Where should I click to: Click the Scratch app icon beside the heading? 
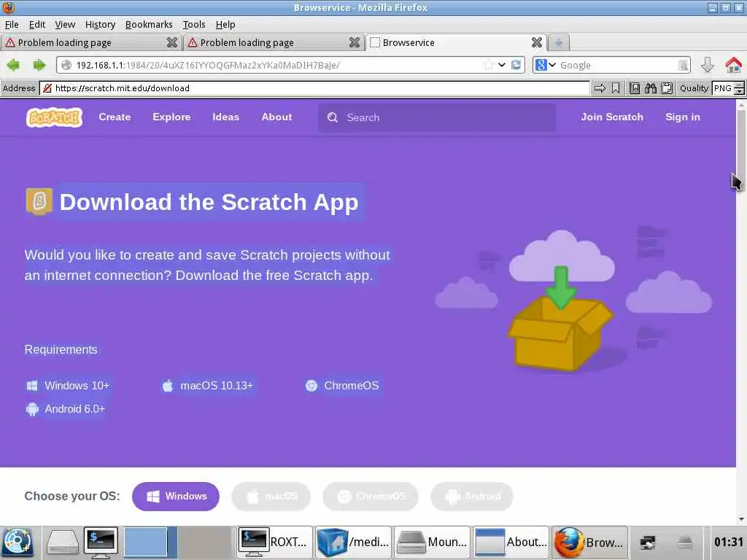pos(39,201)
